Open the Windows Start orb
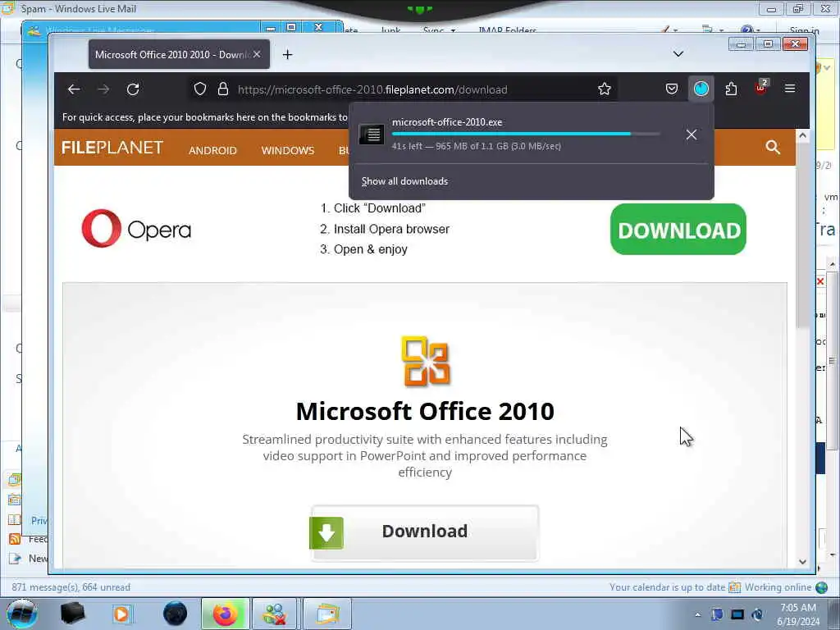The width and height of the screenshot is (840, 630). pos(22,614)
